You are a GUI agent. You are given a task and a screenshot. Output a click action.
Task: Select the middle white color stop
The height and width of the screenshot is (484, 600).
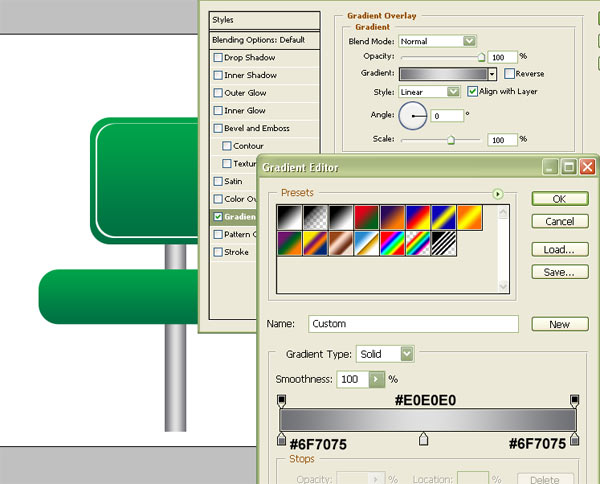click(424, 439)
